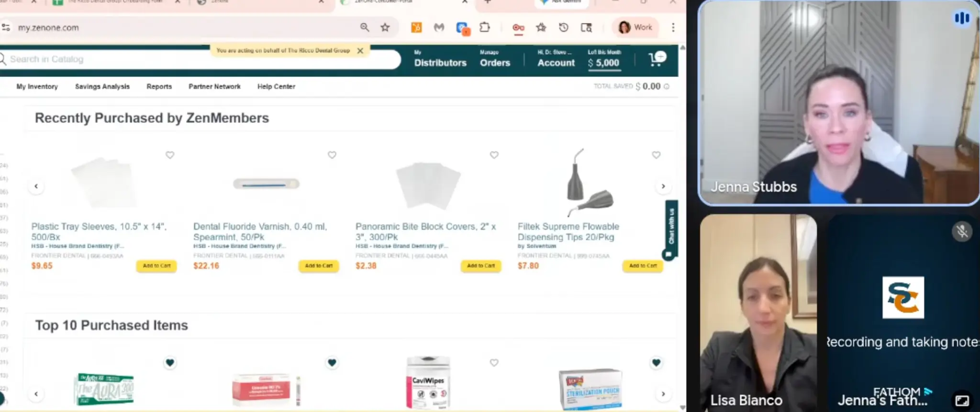Open the Savings Analysis menu item
The height and width of the screenshot is (412, 980).
102,87
